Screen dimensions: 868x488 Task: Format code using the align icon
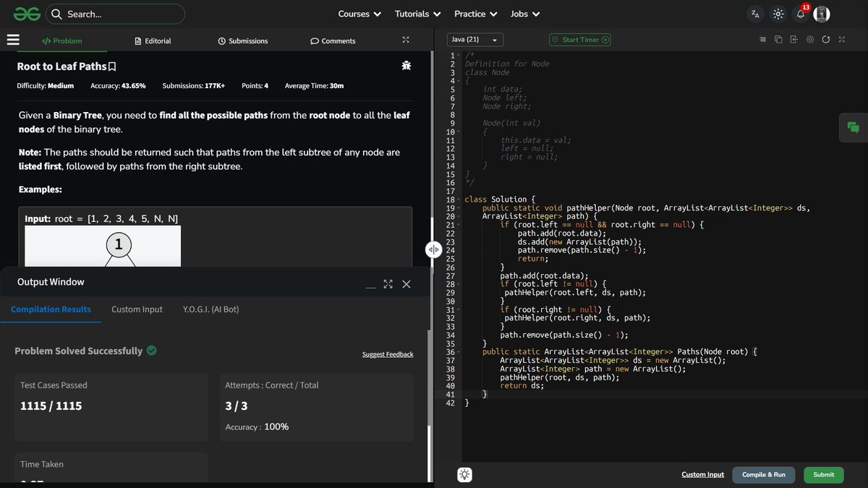762,39
